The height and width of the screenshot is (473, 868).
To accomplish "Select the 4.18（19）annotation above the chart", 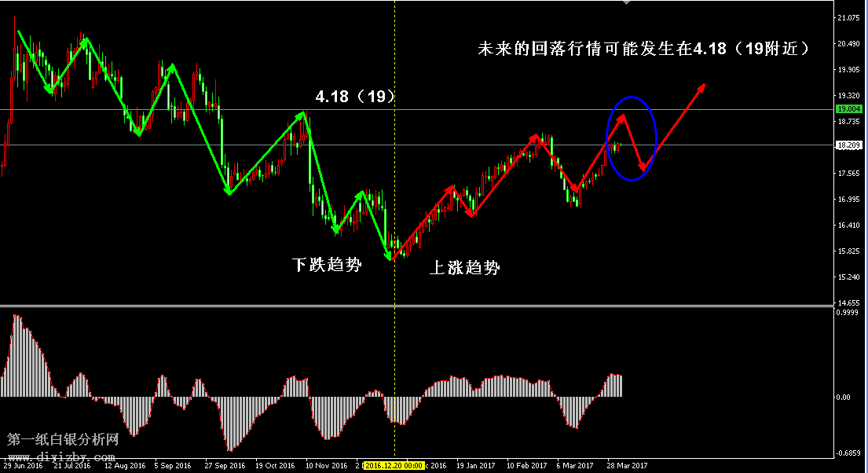I will pos(354,97).
